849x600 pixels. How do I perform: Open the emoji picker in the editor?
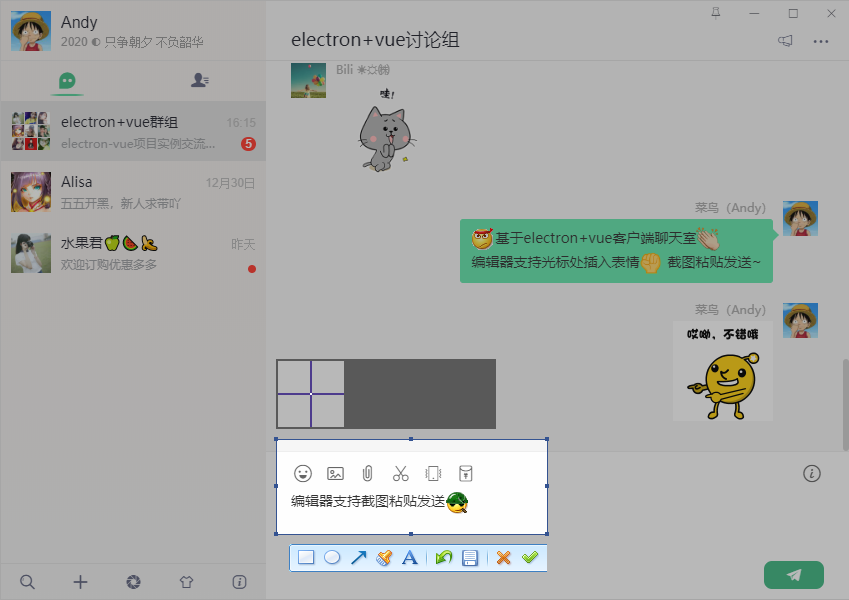[x=305, y=473]
